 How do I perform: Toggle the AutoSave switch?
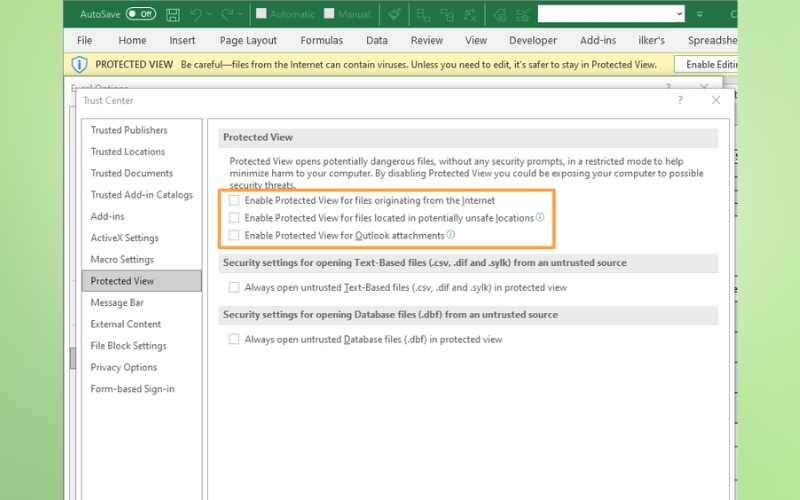pos(141,15)
